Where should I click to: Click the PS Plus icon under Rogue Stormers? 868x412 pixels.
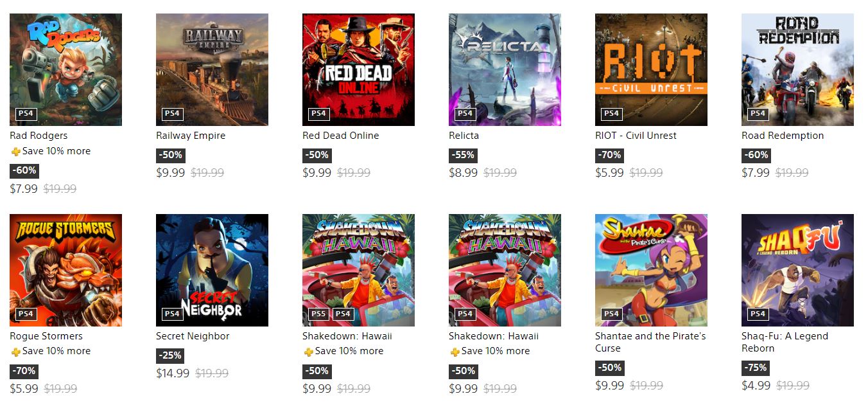pos(15,352)
